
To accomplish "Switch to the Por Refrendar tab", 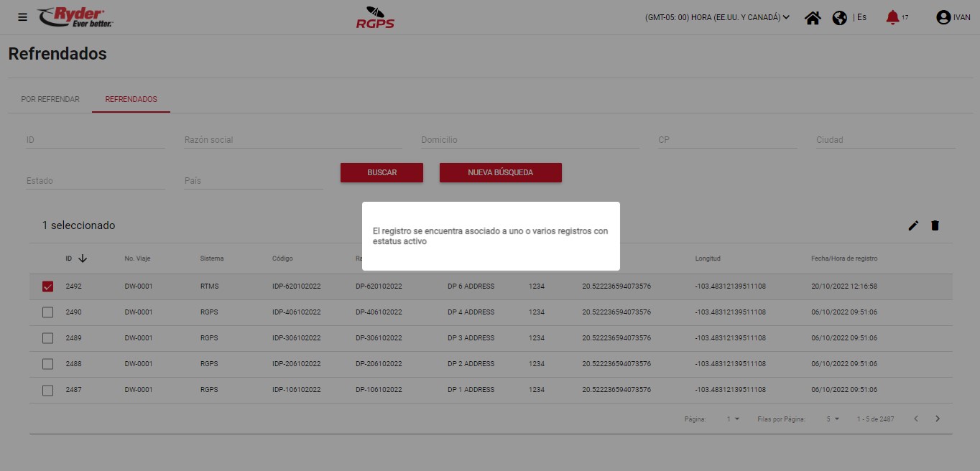I will (50, 99).
